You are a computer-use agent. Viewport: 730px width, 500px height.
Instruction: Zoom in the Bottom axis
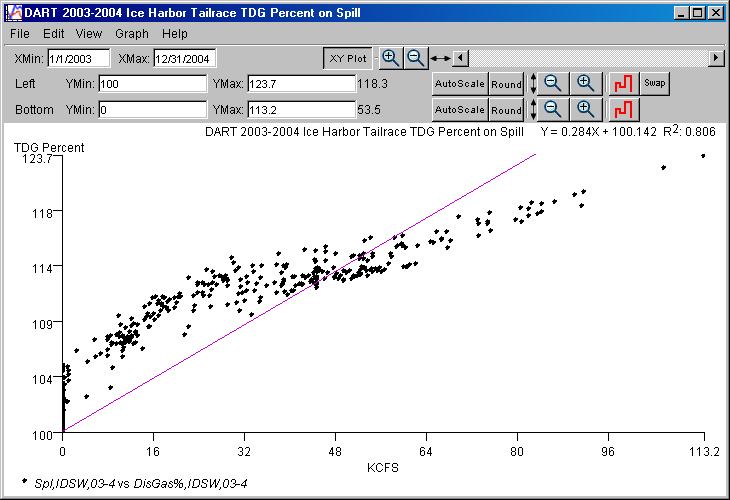click(587, 109)
